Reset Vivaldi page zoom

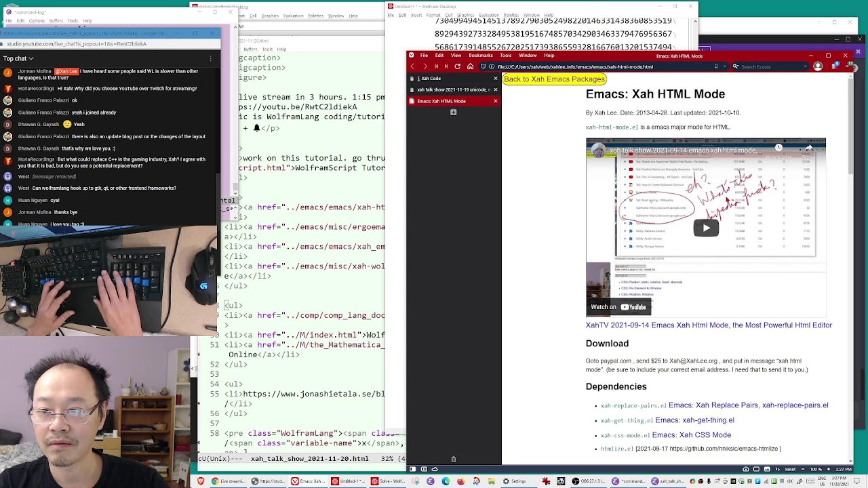(790, 469)
